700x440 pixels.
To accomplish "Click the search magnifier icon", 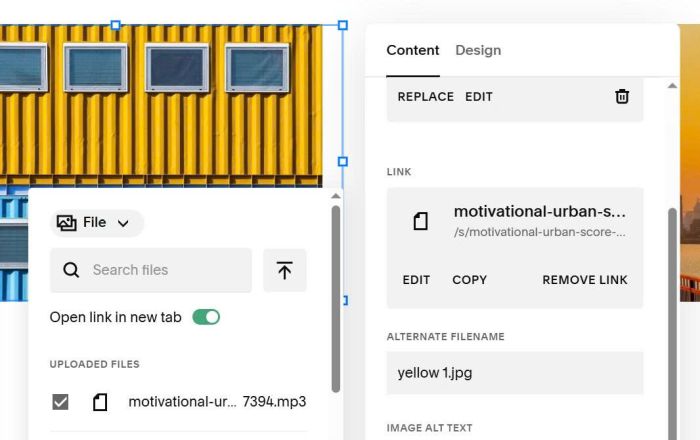I will pyautogui.click(x=71, y=270).
